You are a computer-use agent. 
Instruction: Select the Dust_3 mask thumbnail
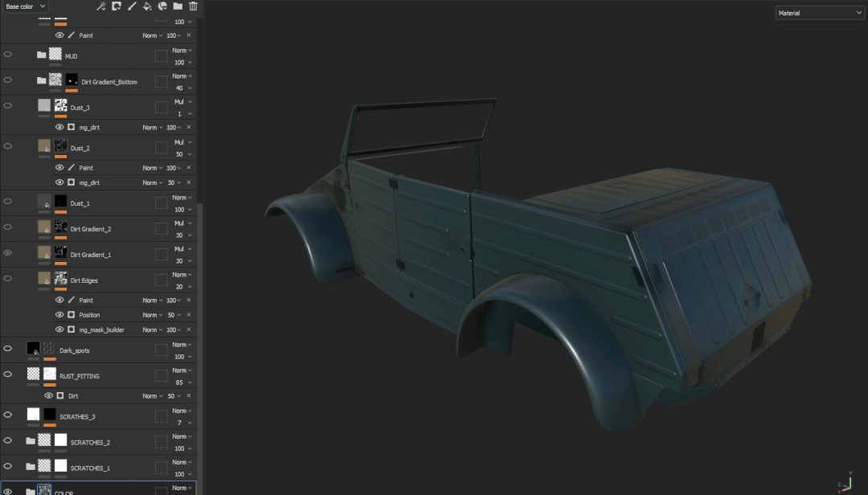61,105
